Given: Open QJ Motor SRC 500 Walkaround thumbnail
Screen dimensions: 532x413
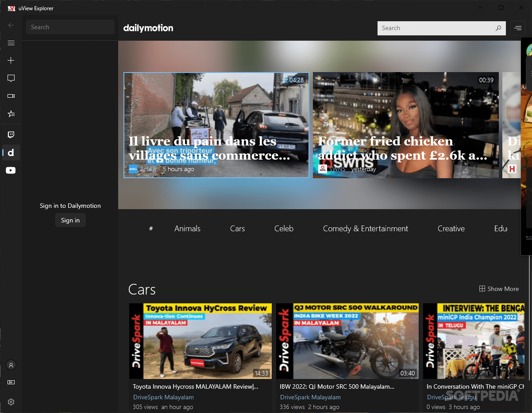Looking at the screenshot, I should (347, 341).
